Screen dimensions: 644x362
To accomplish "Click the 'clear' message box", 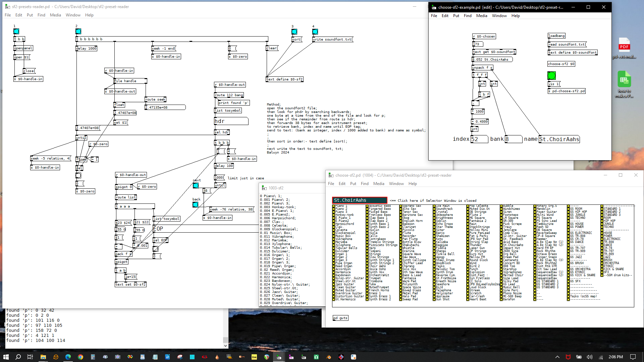I will [x=272, y=48].
